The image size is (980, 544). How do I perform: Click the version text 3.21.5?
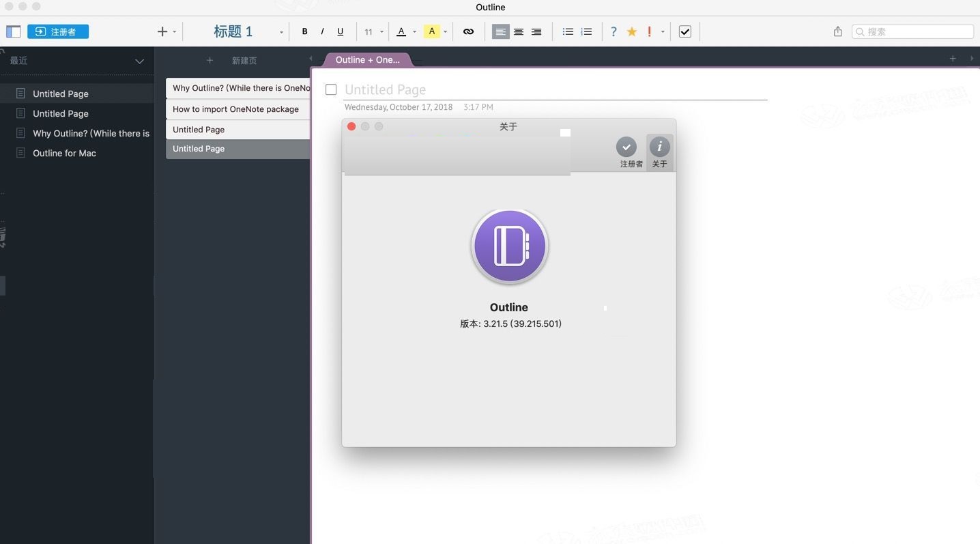510,324
